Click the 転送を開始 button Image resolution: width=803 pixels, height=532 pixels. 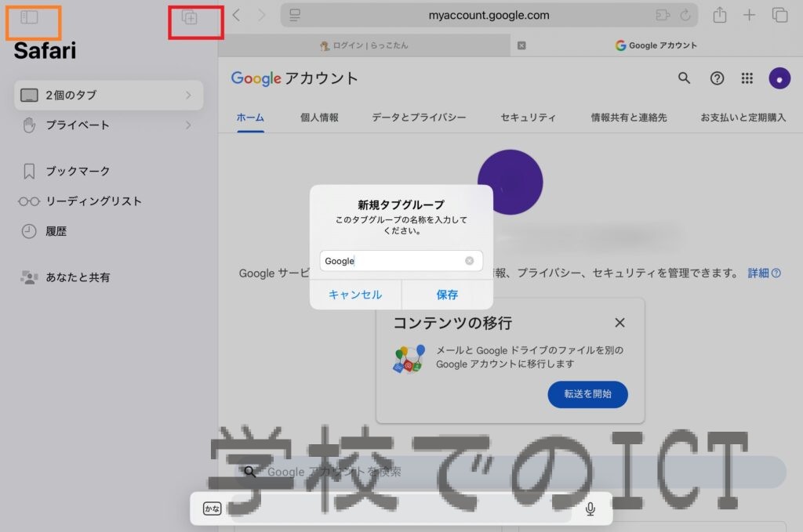[x=588, y=394]
